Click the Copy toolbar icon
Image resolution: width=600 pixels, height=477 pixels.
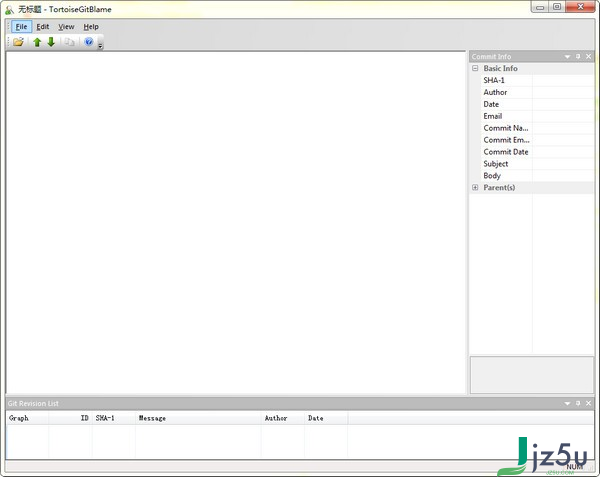(69, 42)
